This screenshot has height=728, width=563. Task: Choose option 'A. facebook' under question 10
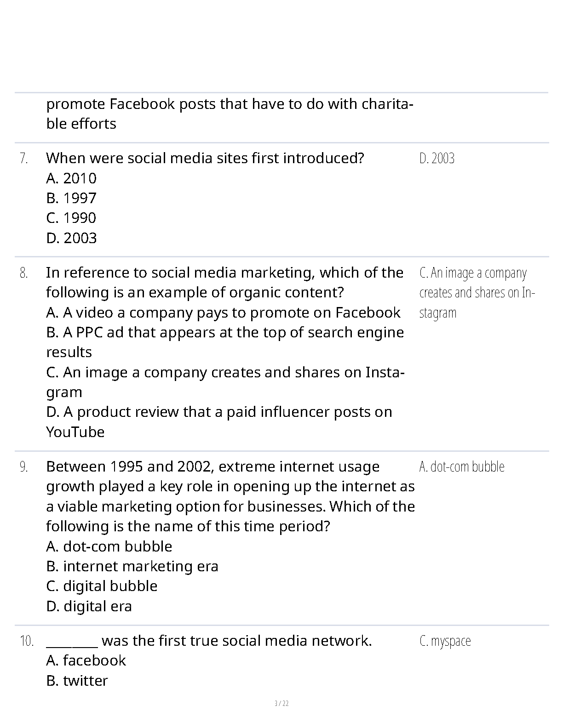(x=86, y=660)
